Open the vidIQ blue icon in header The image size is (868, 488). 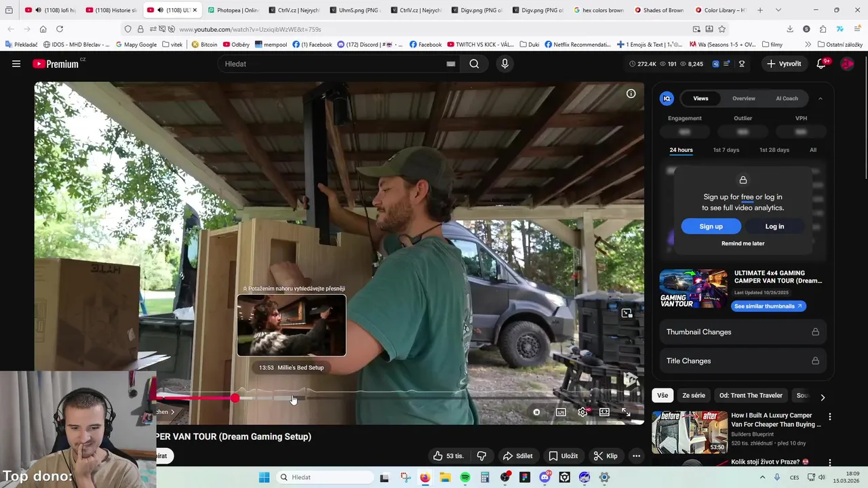click(x=715, y=64)
